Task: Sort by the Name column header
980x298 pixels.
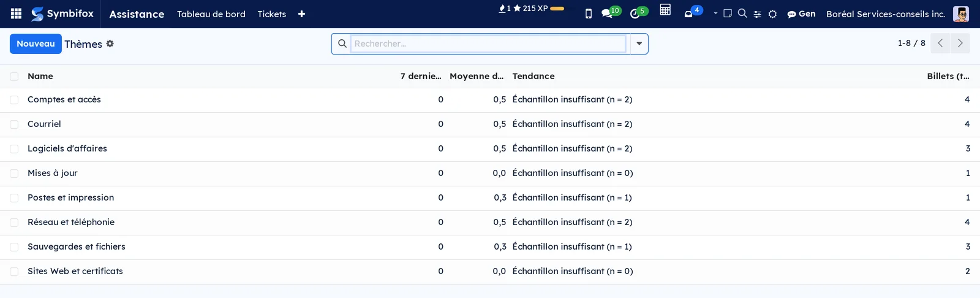Action: 40,76
